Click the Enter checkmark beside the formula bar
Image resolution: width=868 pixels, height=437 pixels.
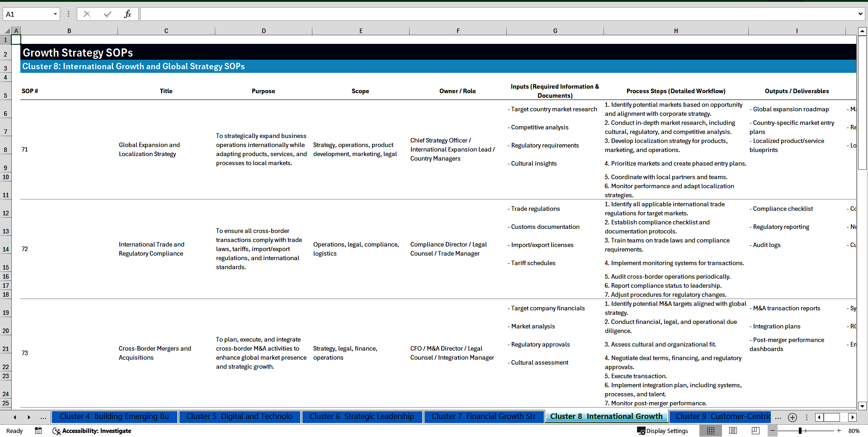(x=107, y=14)
